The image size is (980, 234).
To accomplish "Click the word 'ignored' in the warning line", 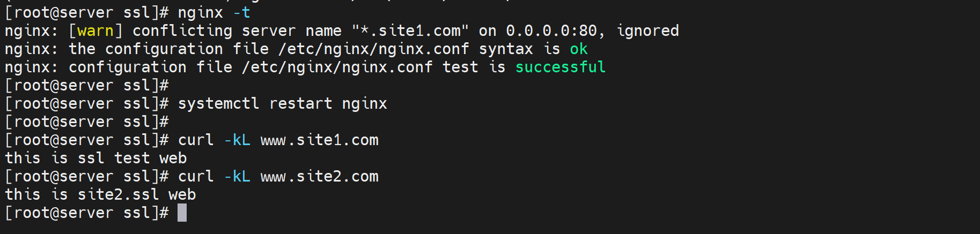I will tap(647, 31).
